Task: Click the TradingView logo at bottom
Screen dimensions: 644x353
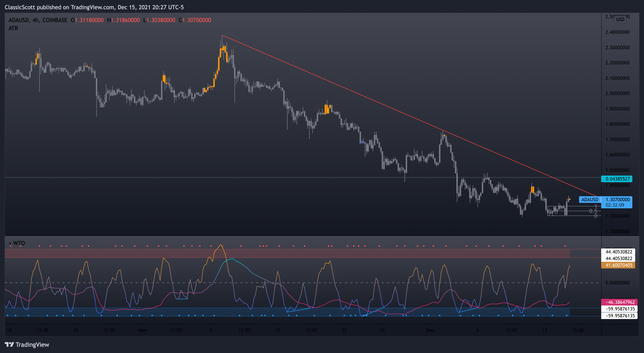Action: coord(27,344)
